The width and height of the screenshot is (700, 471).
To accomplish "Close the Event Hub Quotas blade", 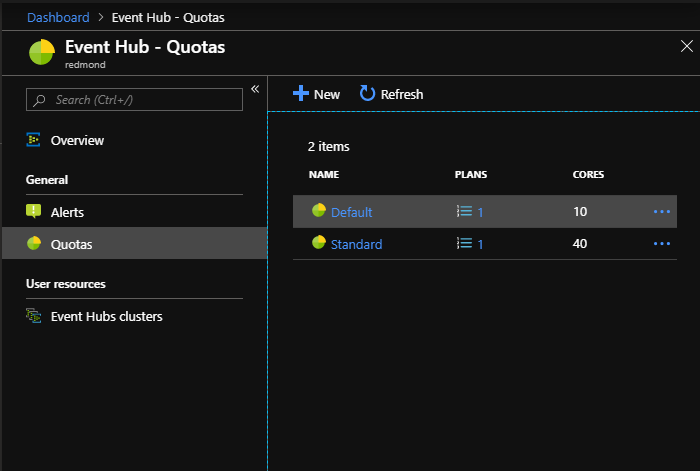I will 686,46.
